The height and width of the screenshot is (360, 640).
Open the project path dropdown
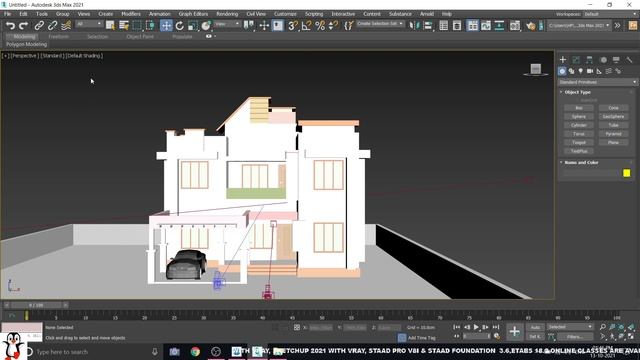[579, 26]
